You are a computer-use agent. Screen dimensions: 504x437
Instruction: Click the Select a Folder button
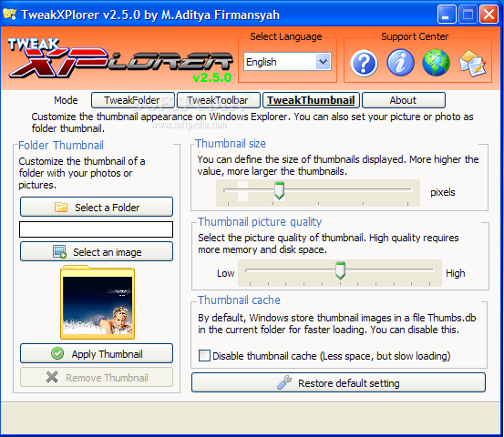pyautogui.click(x=97, y=207)
